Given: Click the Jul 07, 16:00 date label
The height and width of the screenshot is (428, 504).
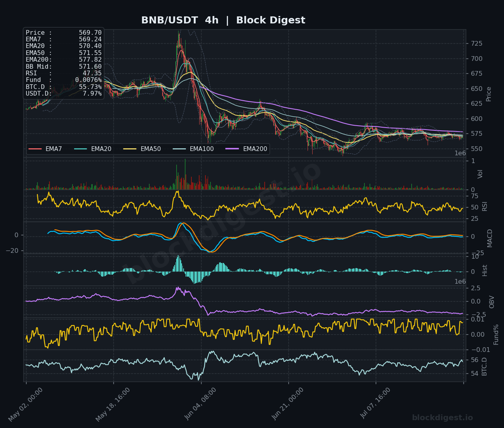Looking at the screenshot, I should pos(376,403).
